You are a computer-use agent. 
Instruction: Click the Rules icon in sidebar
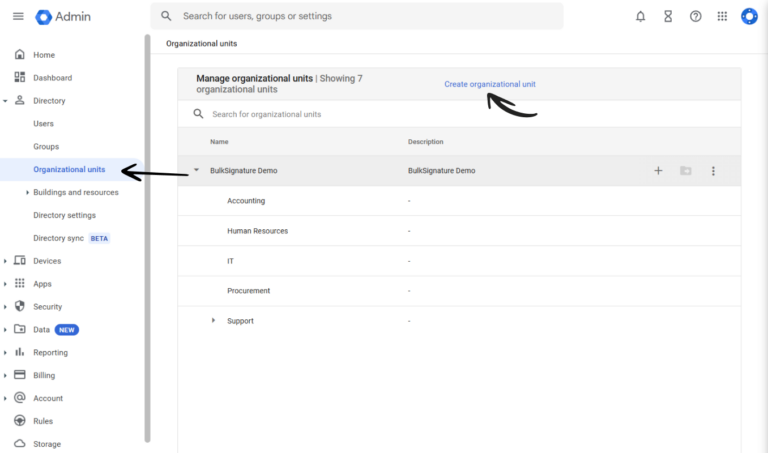click(20, 420)
